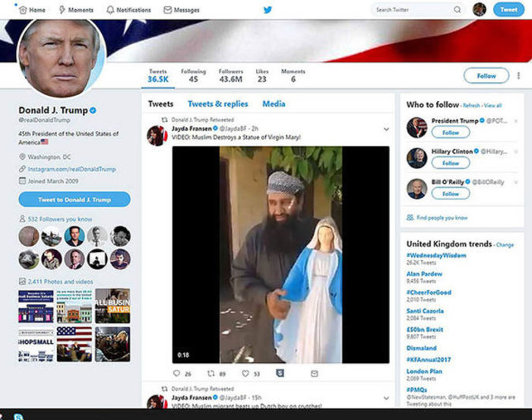Click the Twitter bird logo in the top bar
Screen dimensions: 532x420
[268, 10]
